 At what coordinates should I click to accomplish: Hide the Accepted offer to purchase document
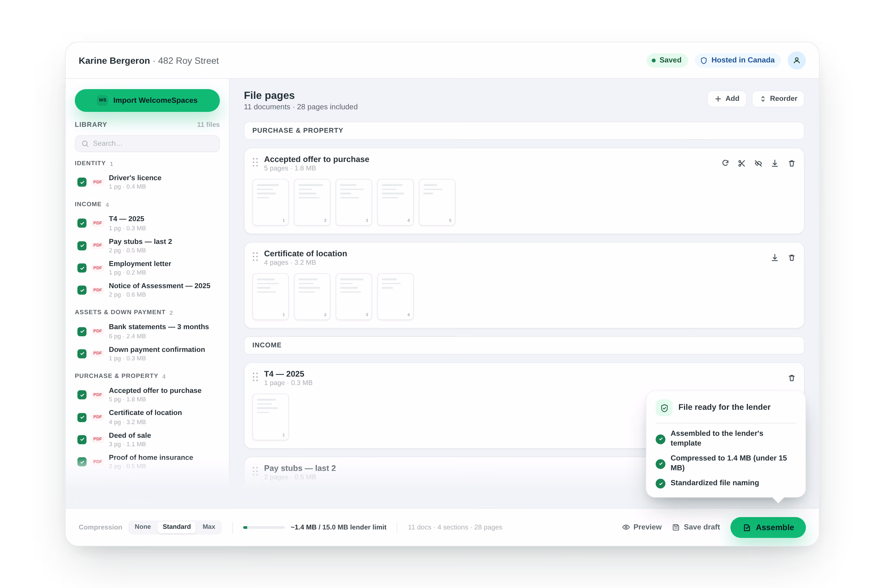(x=758, y=163)
